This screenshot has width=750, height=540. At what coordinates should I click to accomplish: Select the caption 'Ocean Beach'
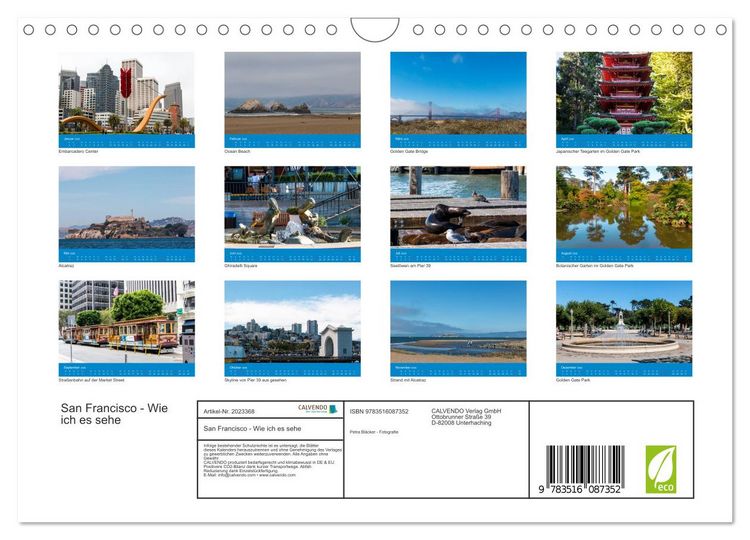pos(237,151)
